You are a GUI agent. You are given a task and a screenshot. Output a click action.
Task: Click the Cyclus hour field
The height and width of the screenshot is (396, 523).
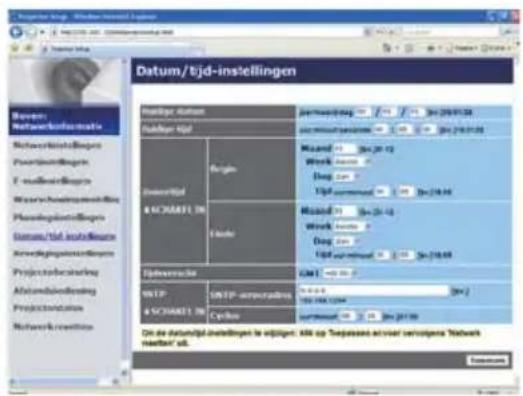click(x=347, y=316)
